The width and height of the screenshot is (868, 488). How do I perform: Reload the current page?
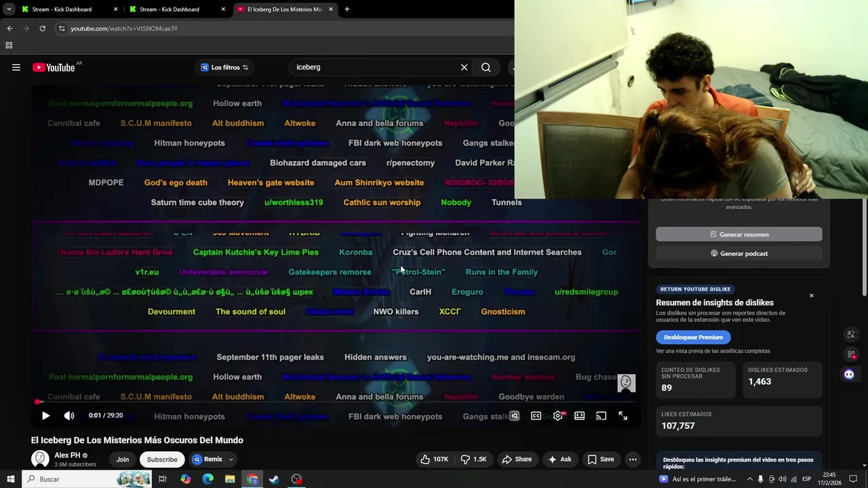point(42,28)
